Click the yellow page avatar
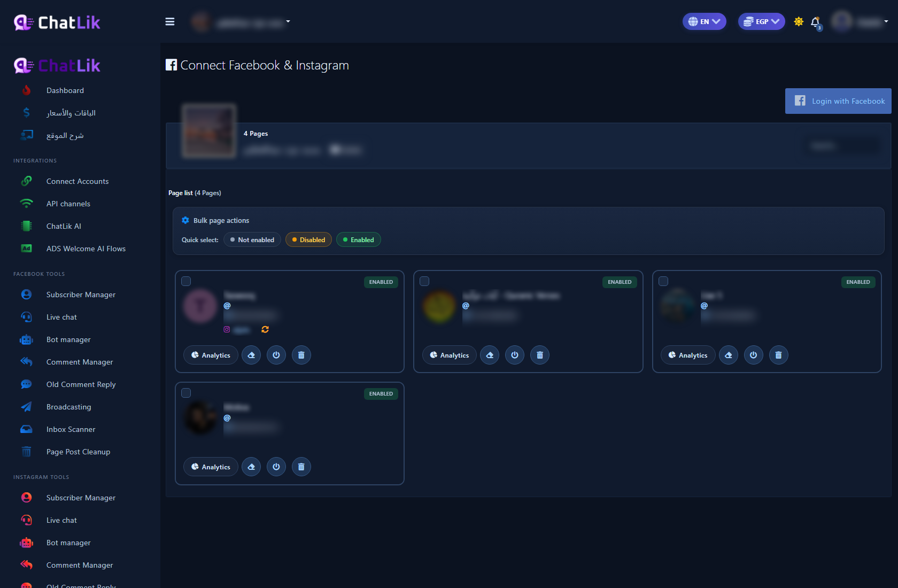 pos(439,306)
